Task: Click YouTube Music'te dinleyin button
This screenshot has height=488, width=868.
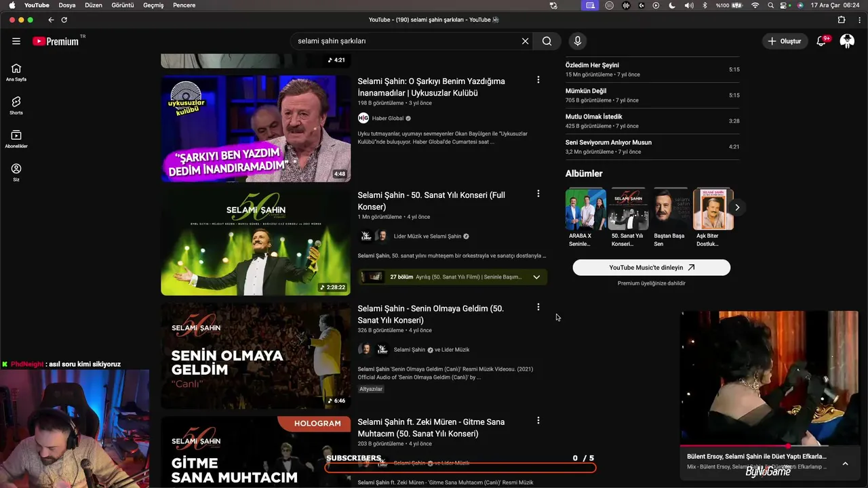Action: click(x=652, y=268)
